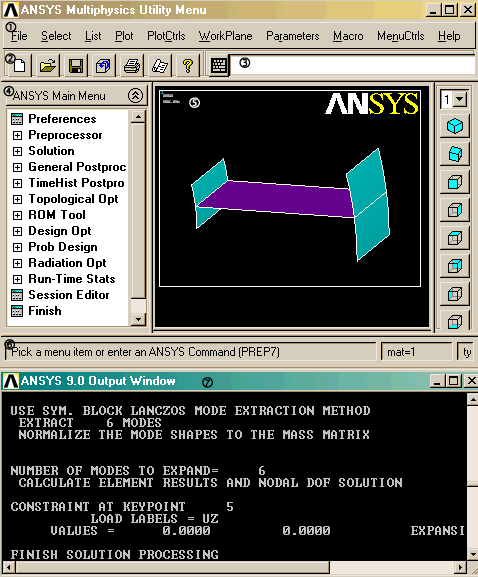Screen dimensions: 478x577
Task: Click the Output Window horizontal scroll right arrow
Action: 460,567
